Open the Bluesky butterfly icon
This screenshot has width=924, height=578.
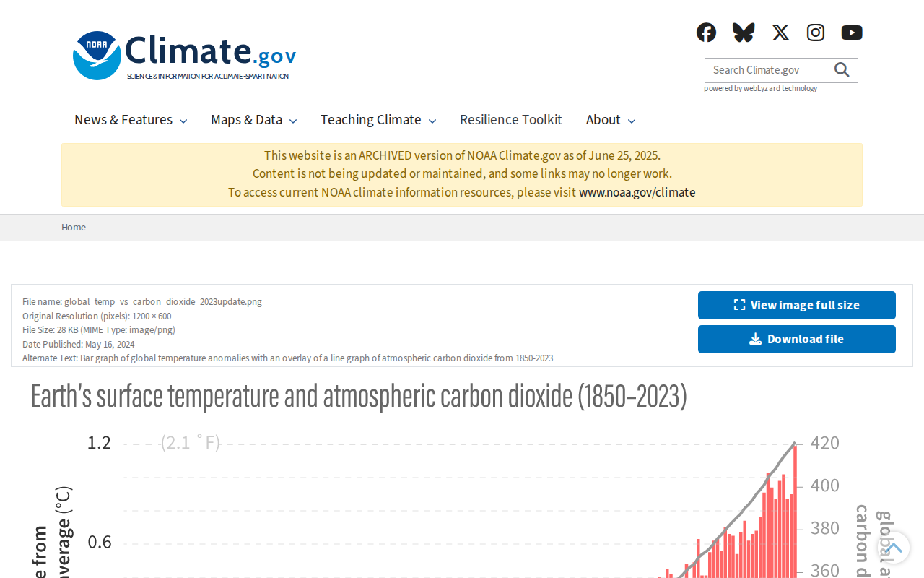[744, 33]
